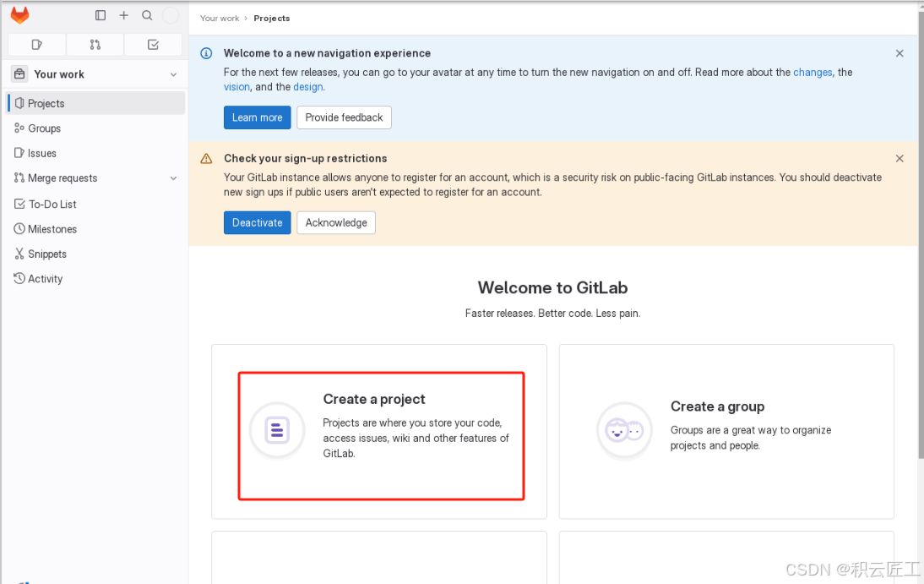This screenshot has height=584, width=924.
Task: Open assigned issues shortcut icon
Action: point(36,44)
